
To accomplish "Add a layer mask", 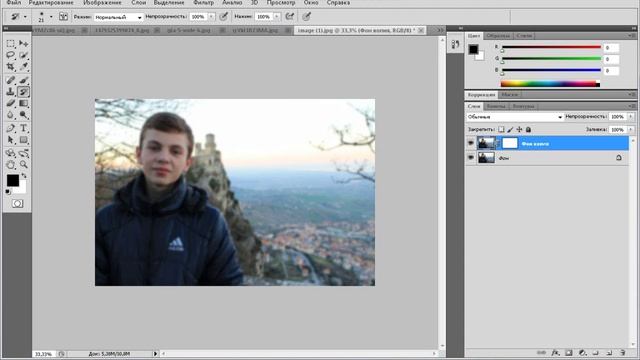I will coord(569,353).
